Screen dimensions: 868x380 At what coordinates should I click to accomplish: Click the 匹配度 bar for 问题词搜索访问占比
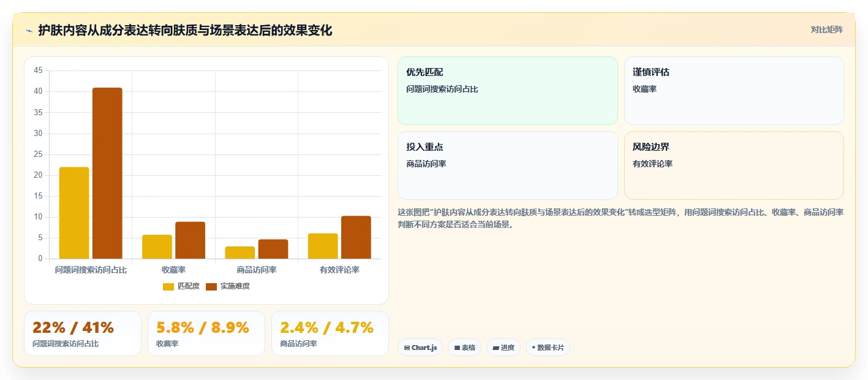click(x=74, y=213)
